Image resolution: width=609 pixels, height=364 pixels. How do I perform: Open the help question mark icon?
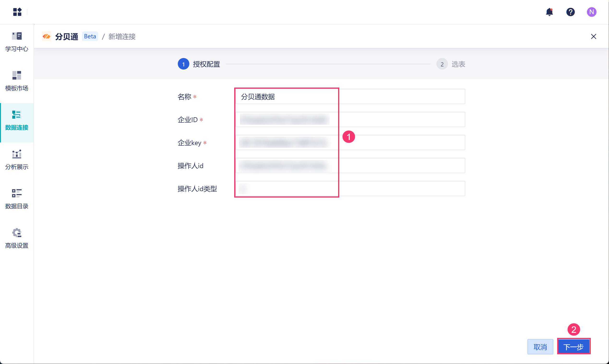pos(570,12)
